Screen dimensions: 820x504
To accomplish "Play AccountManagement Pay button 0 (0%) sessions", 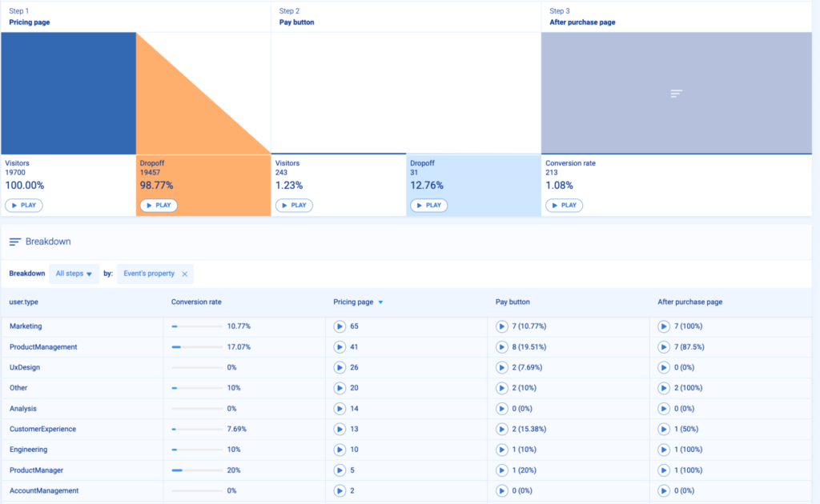I will pyautogui.click(x=501, y=491).
